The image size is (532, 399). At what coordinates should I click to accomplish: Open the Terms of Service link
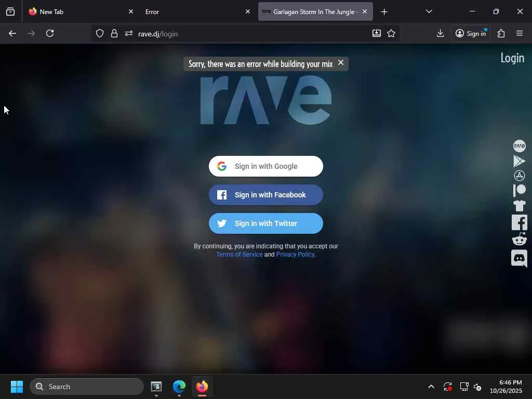[x=239, y=255]
